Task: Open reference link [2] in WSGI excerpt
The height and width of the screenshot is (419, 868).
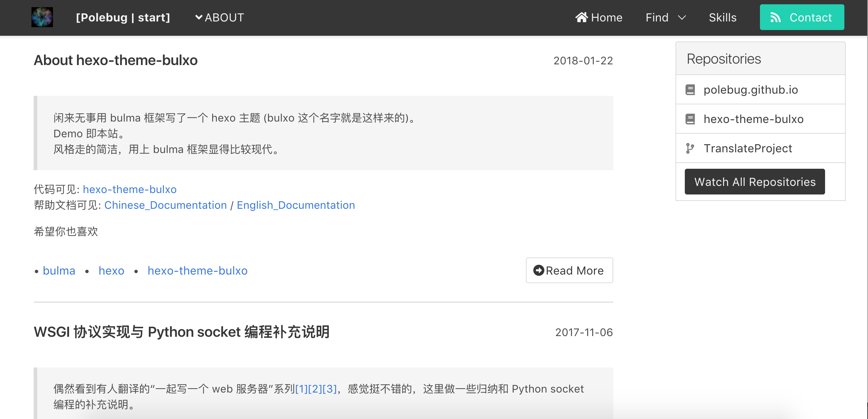Action: coord(315,389)
